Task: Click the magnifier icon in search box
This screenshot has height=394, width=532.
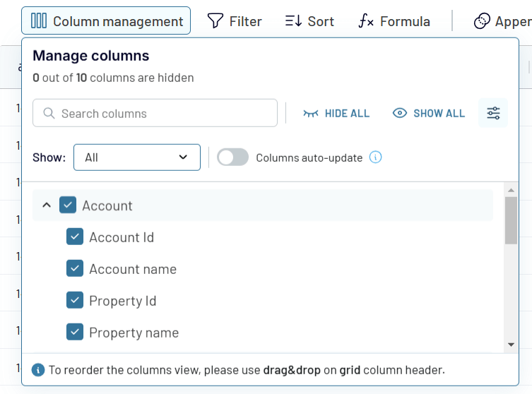Action: point(49,113)
